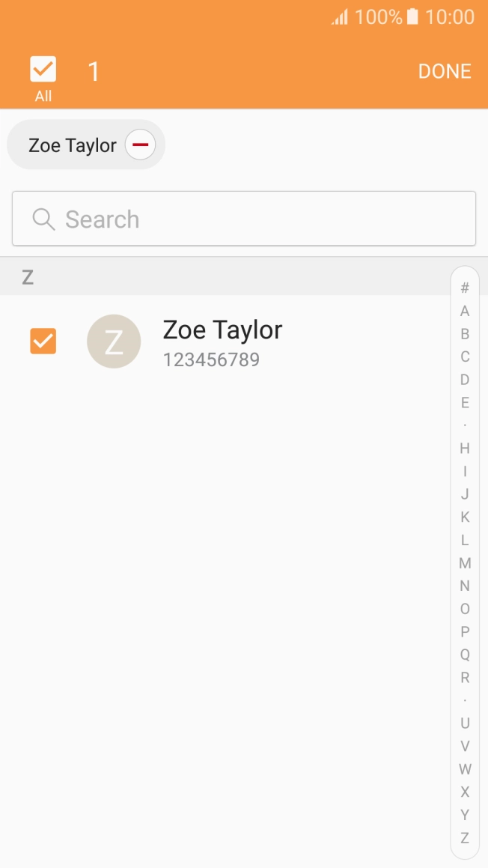Tap Zoe Taylor's Z avatar
The width and height of the screenshot is (488, 868).
(114, 342)
